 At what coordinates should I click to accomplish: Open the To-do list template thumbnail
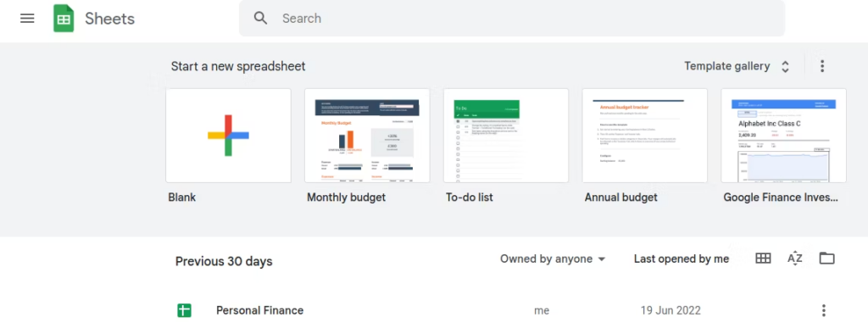pos(506,136)
